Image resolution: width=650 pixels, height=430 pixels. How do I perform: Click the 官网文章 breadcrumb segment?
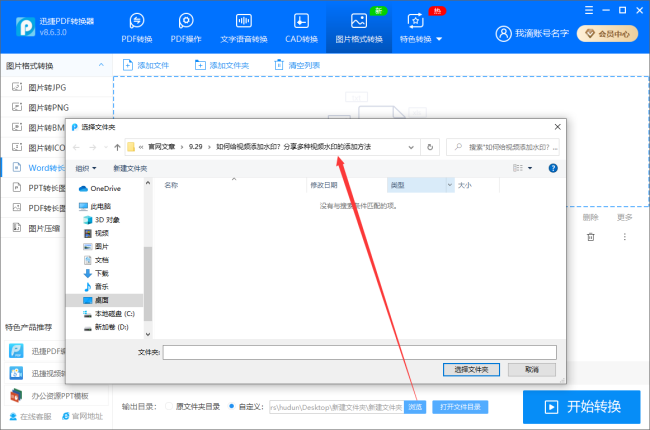pyautogui.click(x=162, y=147)
